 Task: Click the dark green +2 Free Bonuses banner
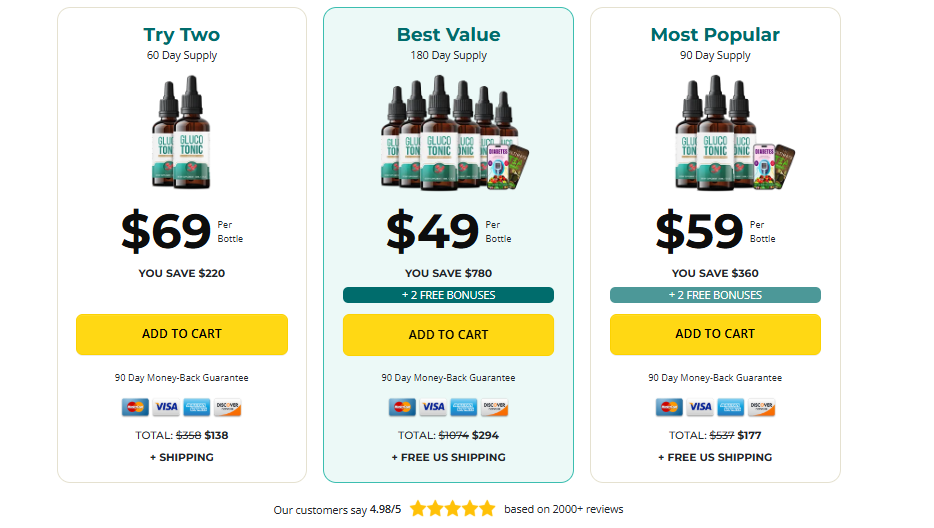tap(448, 295)
